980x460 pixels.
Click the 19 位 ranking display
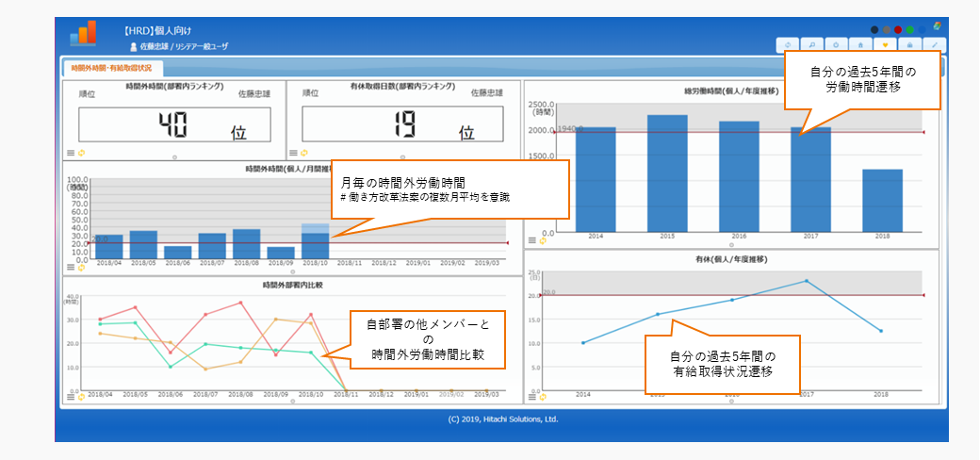[402, 124]
